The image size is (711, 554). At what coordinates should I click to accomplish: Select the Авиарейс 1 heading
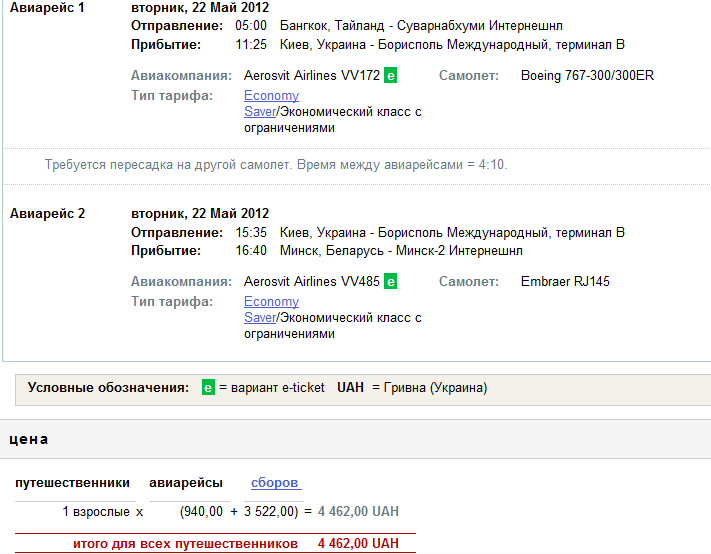pyautogui.click(x=47, y=8)
